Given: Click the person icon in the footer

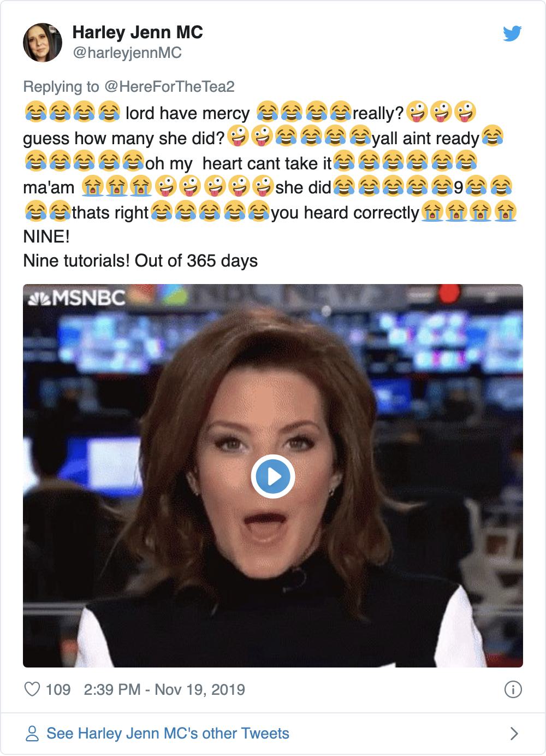Looking at the screenshot, I should [x=33, y=734].
